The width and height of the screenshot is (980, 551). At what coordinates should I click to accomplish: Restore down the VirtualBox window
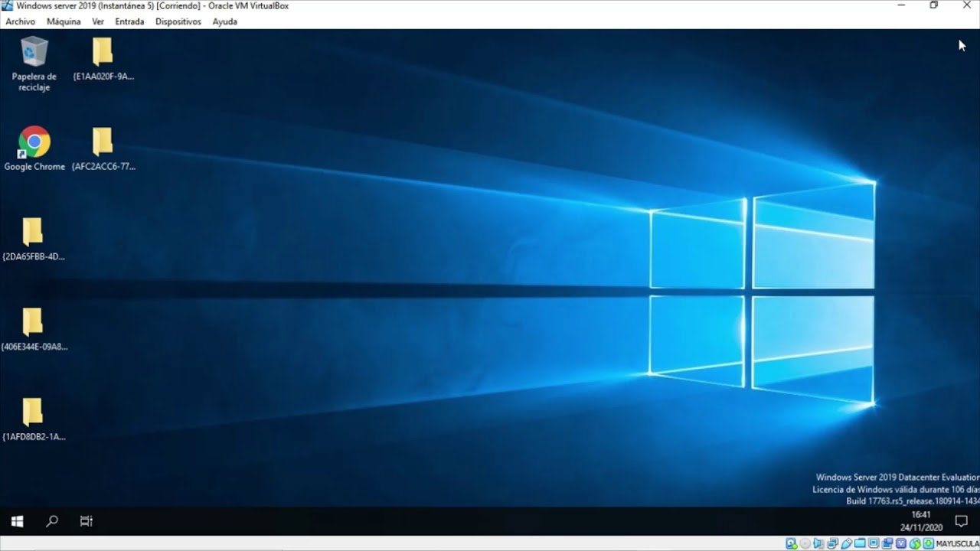(x=934, y=5)
